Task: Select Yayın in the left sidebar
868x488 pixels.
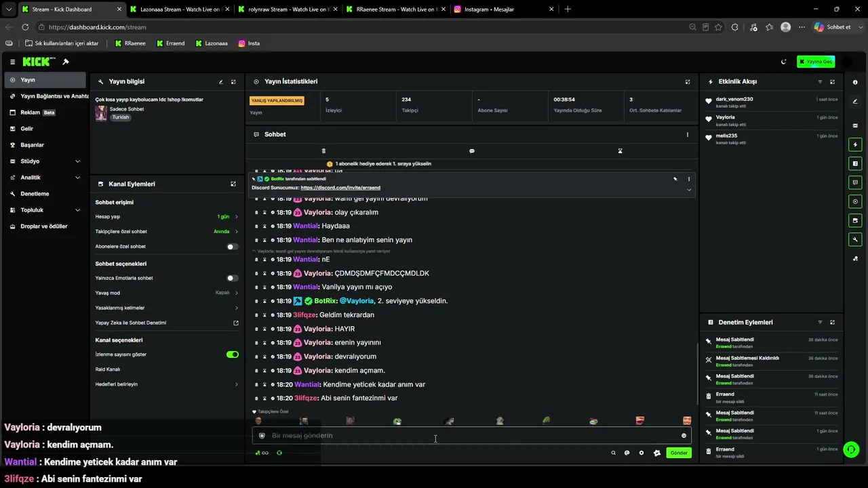Action: coord(45,80)
